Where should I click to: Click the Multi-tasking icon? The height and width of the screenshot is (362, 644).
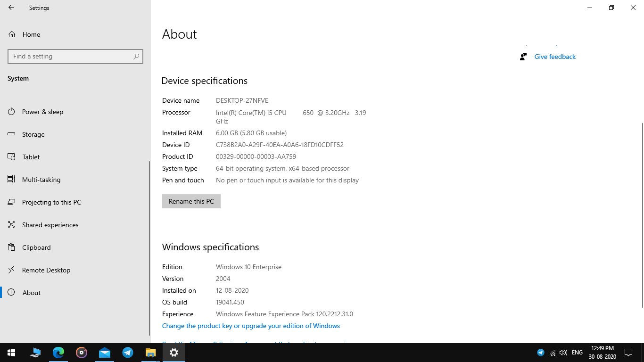11,180
